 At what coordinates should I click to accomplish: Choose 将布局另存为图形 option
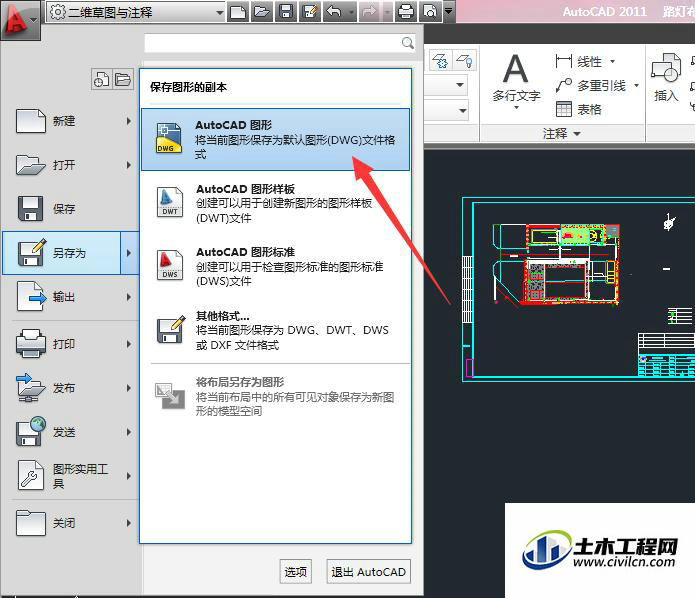tap(275, 396)
